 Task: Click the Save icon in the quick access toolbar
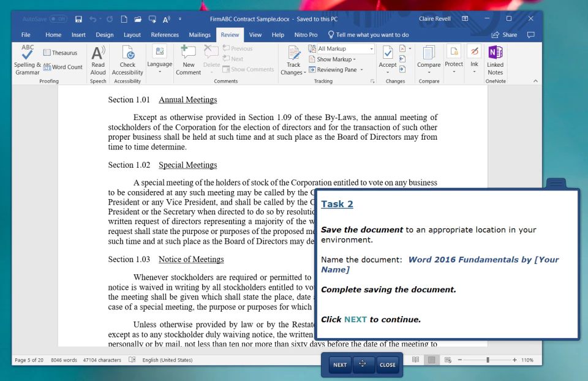[78, 19]
